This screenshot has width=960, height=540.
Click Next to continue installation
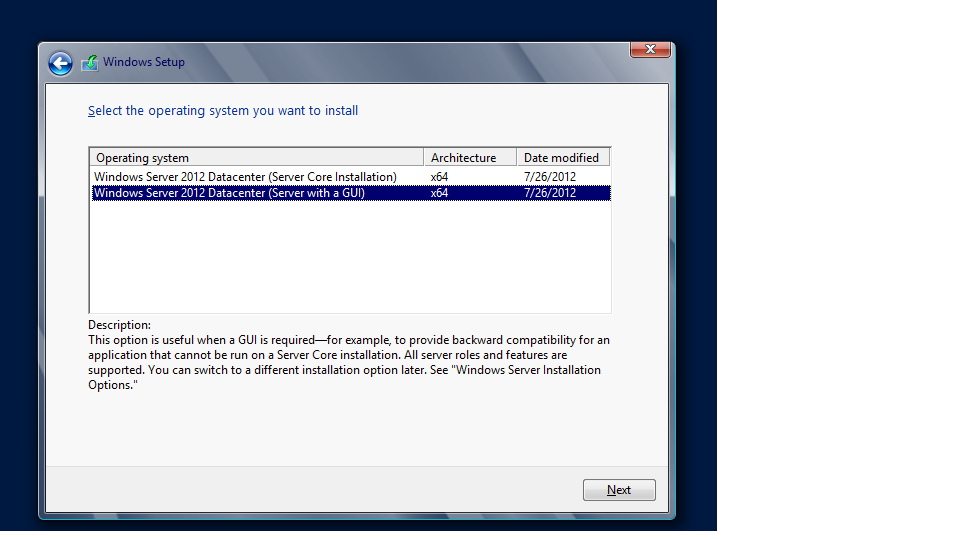click(x=619, y=490)
